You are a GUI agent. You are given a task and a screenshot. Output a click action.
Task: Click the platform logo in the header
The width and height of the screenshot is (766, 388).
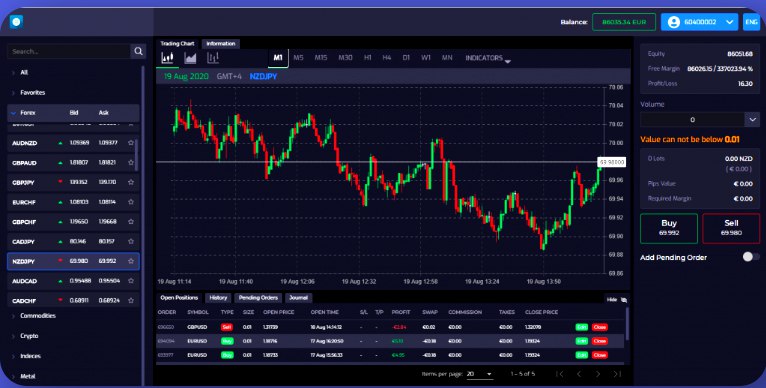(x=16, y=22)
